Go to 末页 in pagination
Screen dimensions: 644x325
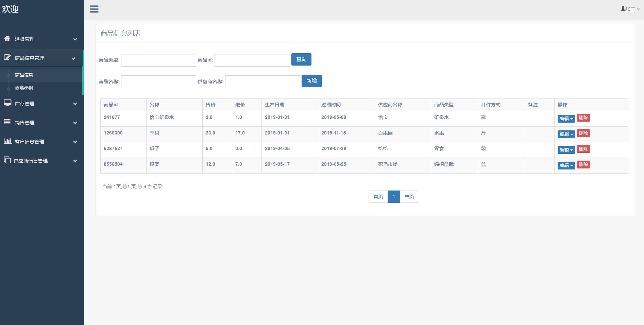click(x=409, y=197)
